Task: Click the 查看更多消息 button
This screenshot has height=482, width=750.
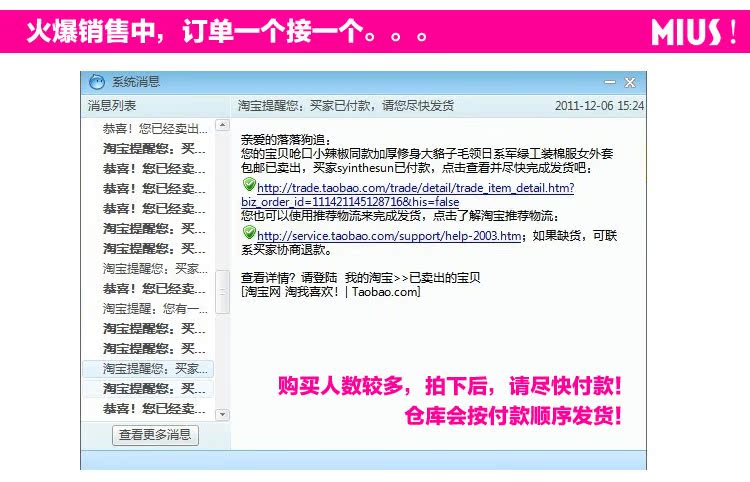Action: 155,435
